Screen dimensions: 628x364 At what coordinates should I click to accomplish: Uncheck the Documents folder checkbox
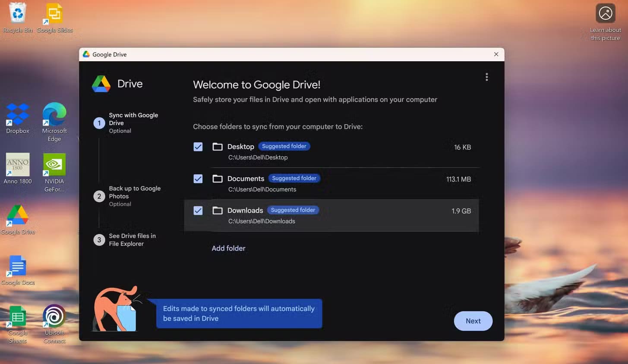pos(198,179)
